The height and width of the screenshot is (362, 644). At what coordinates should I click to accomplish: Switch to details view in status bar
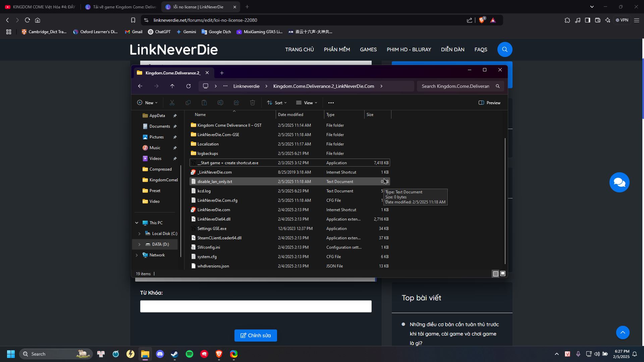click(495, 274)
